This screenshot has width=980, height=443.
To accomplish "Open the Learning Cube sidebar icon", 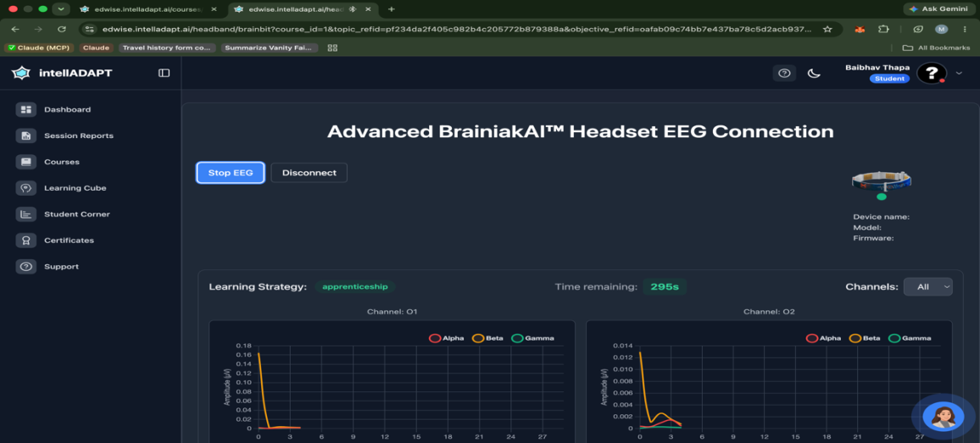I will tap(25, 188).
